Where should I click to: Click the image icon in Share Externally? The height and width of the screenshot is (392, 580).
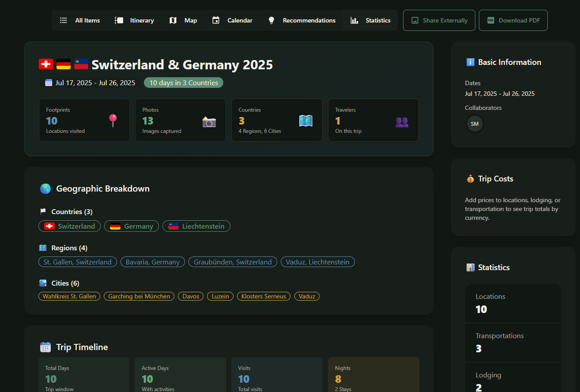(x=415, y=20)
